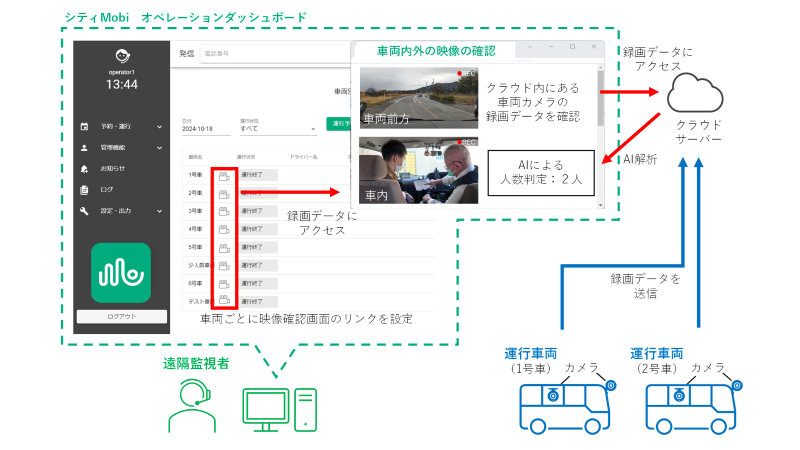Click the 3号車 vehicle name
The height and width of the screenshot is (450, 800).
[195, 211]
